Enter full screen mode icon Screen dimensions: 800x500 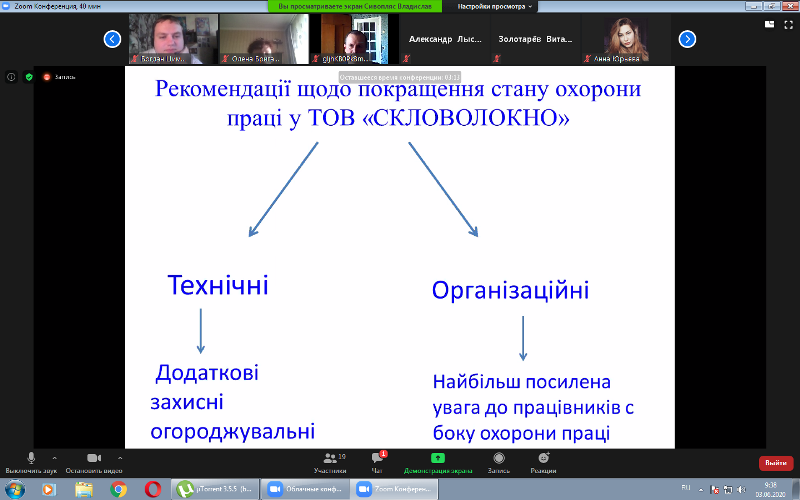788,24
